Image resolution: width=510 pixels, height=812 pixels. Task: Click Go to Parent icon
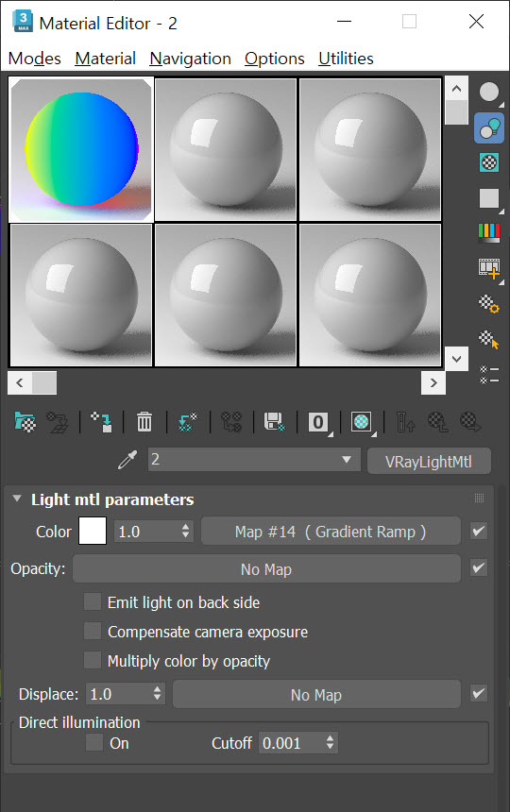438,422
